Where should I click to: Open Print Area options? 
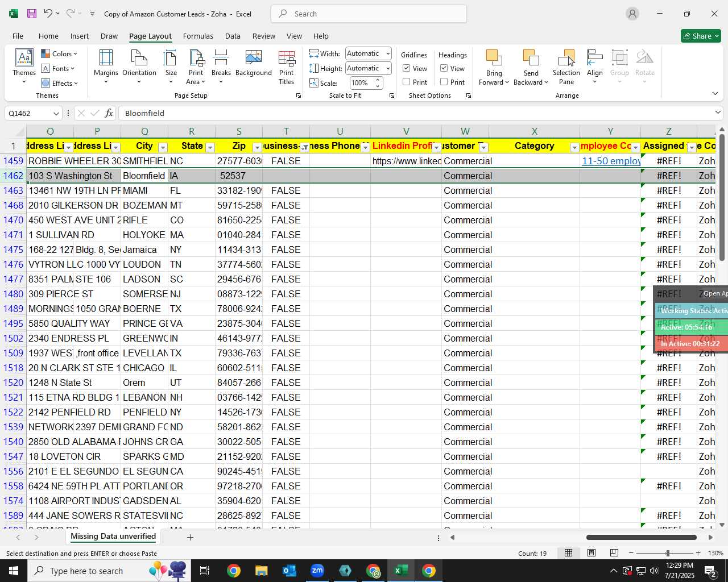tap(196, 67)
